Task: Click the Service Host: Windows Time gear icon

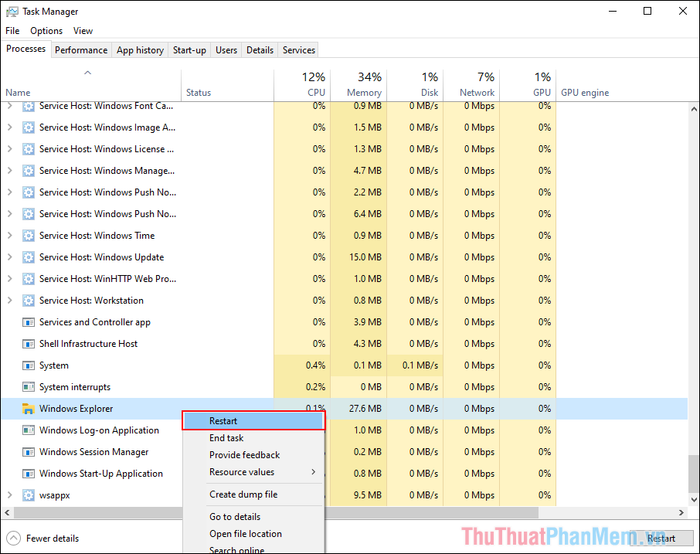Action: tap(28, 236)
